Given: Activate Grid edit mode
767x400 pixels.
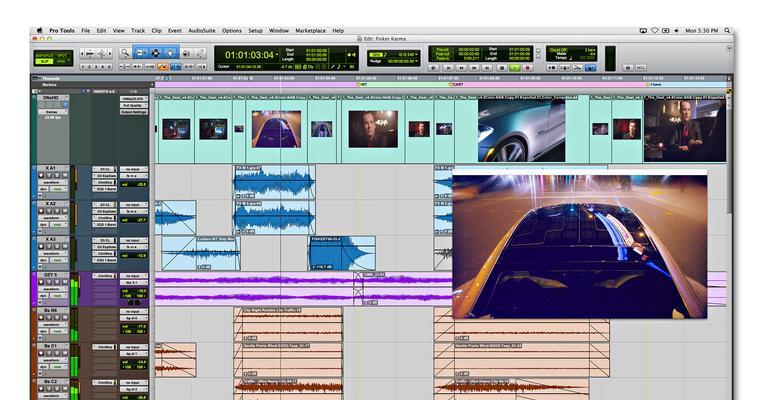Looking at the screenshot, I should tap(61, 62).
